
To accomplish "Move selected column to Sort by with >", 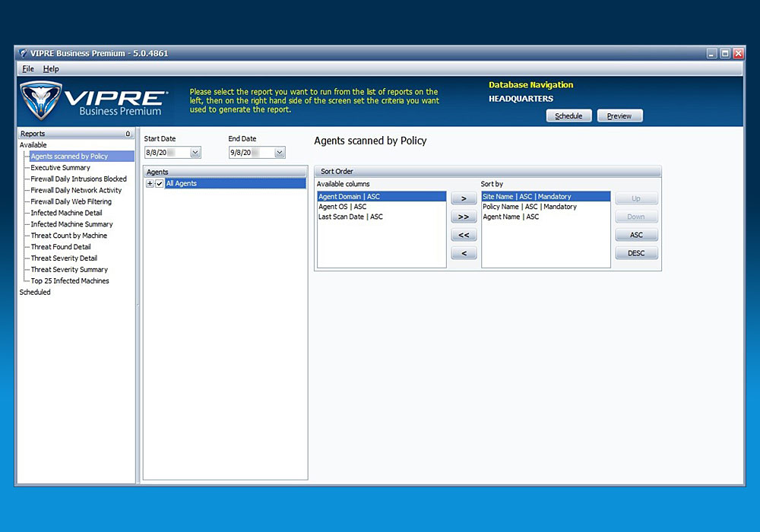I will (464, 198).
